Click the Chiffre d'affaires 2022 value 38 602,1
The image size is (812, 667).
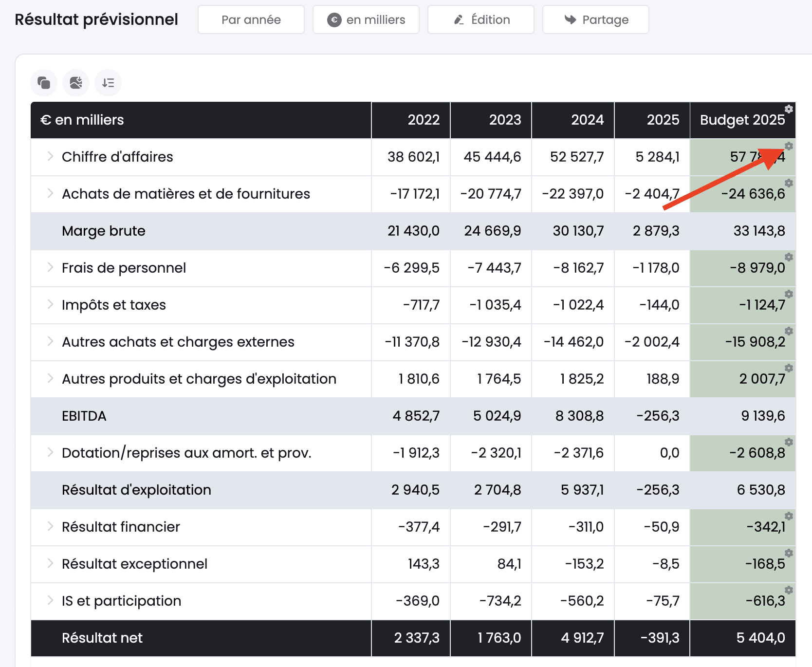pos(413,157)
